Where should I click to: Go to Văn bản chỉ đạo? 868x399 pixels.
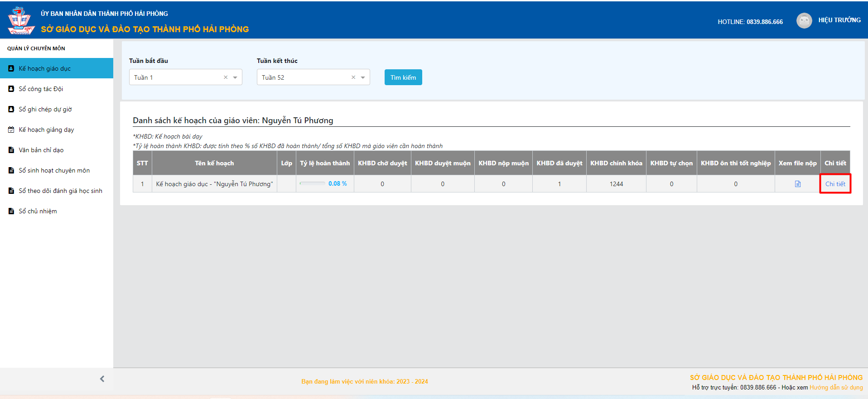coord(41,150)
